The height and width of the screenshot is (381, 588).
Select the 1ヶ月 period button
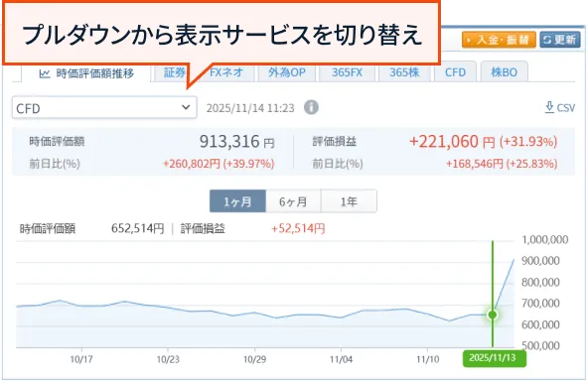pyautogui.click(x=237, y=201)
